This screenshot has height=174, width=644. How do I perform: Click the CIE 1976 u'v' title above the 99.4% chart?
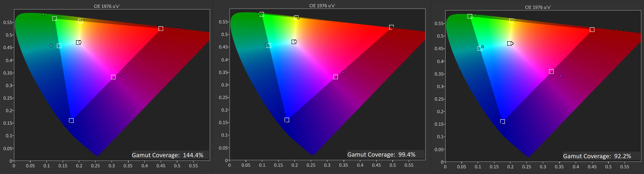click(322, 6)
